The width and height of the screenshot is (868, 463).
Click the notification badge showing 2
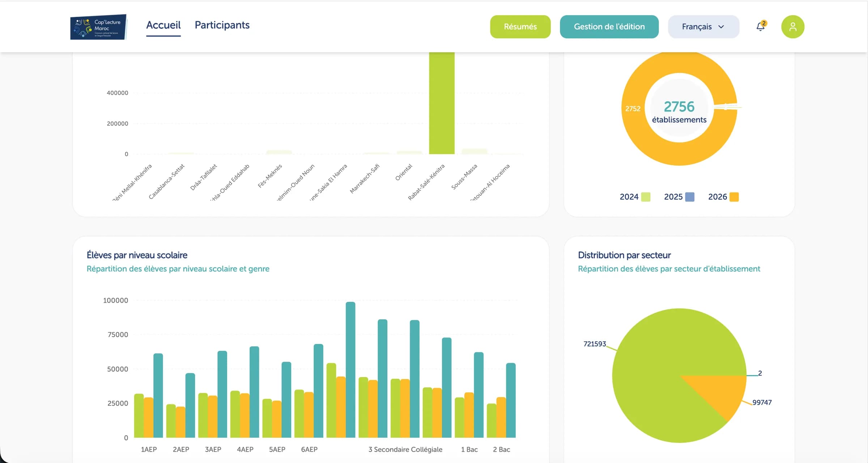[763, 23]
